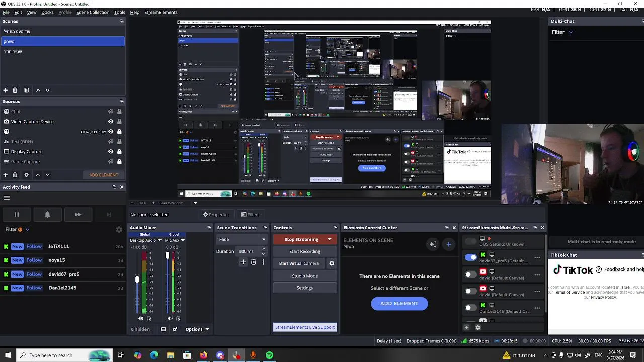644x362 pixels.
Task: Pause the Activity feed alerts
Action: (x=17, y=215)
